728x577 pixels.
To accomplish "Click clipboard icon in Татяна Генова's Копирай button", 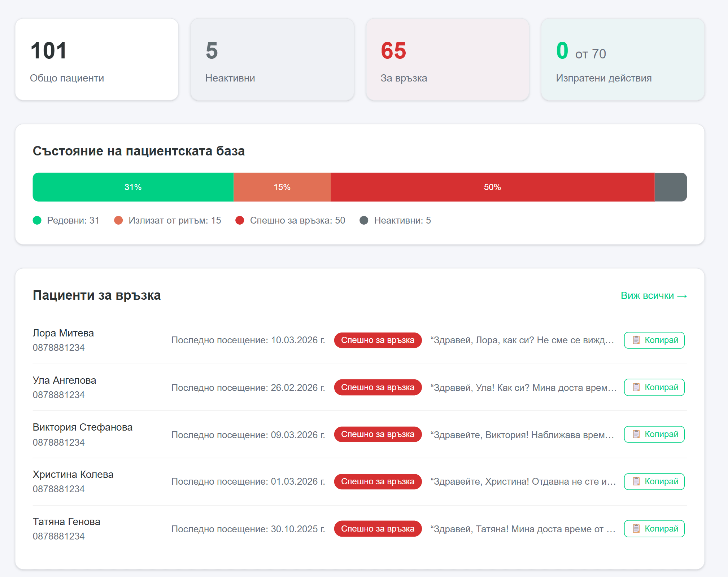I will (x=636, y=529).
